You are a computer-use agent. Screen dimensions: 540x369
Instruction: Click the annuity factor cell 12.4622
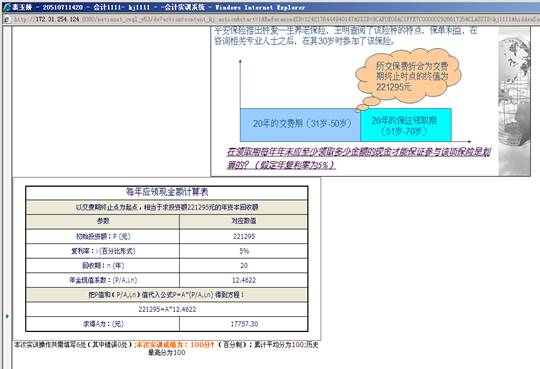243,280
